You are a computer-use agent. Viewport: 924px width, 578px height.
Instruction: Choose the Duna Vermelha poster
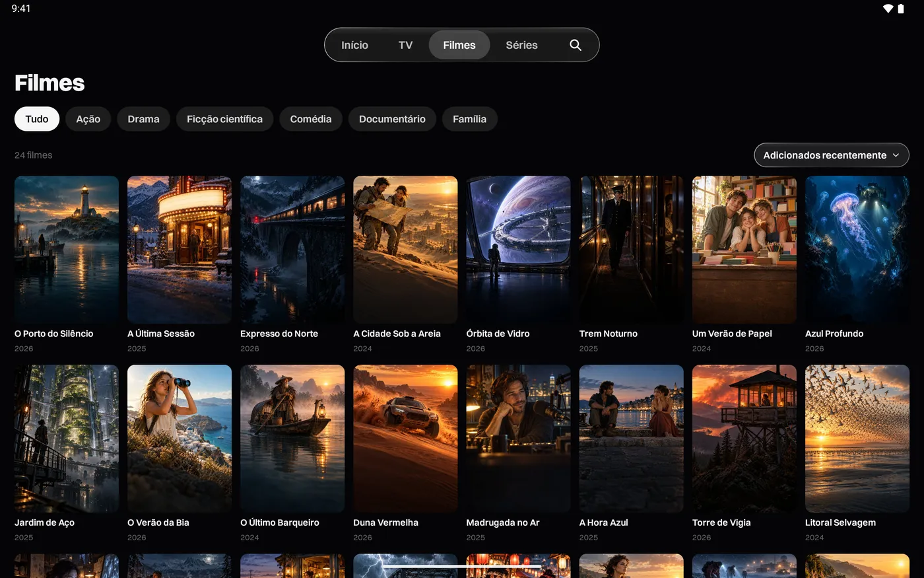click(405, 439)
